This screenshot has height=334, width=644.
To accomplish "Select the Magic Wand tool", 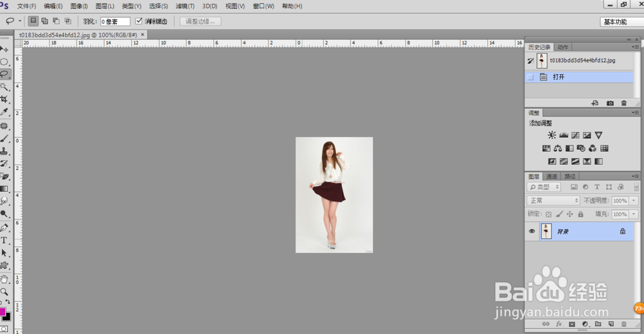I will [4, 87].
